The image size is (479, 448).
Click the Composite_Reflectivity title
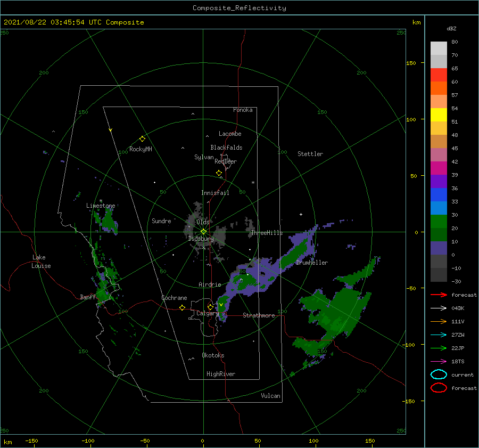point(240,8)
